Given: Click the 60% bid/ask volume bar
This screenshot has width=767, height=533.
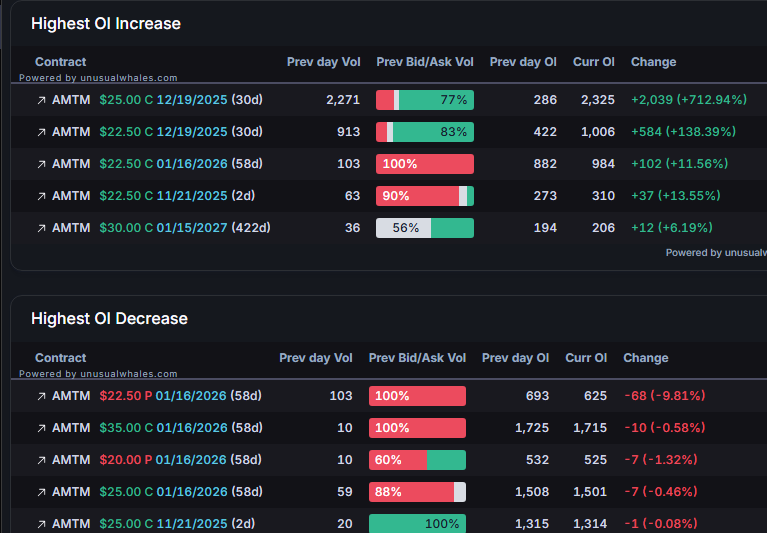Looking at the screenshot, I should 417,460.
